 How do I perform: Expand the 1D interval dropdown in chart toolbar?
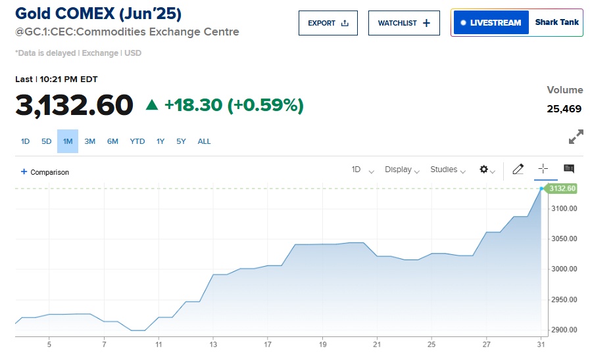point(362,170)
